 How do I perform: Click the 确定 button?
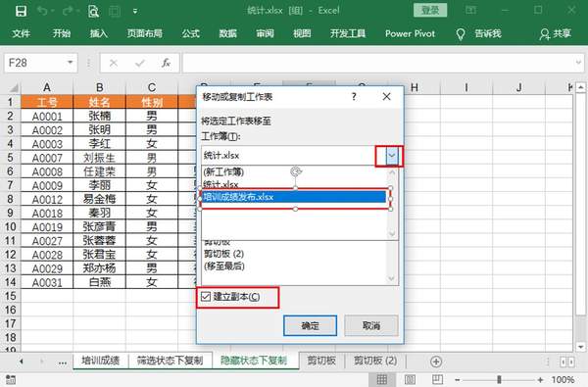[x=310, y=325]
